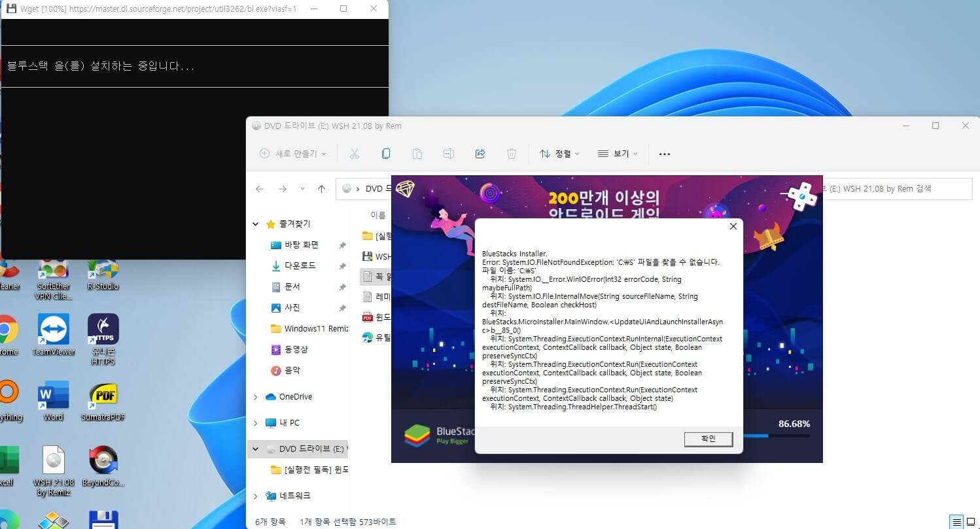Click the Cut scissors icon in Explorer toolbar

(x=355, y=154)
